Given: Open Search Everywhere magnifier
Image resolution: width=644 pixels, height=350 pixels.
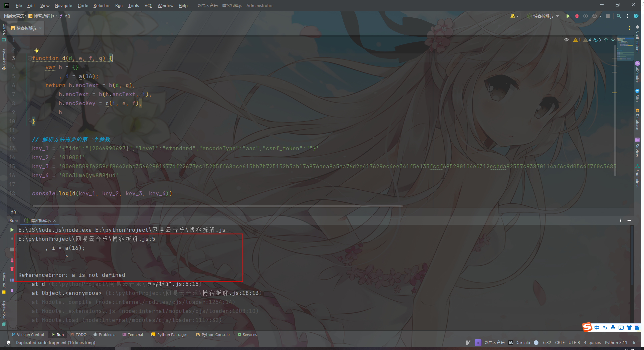Looking at the screenshot, I should (619, 16).
